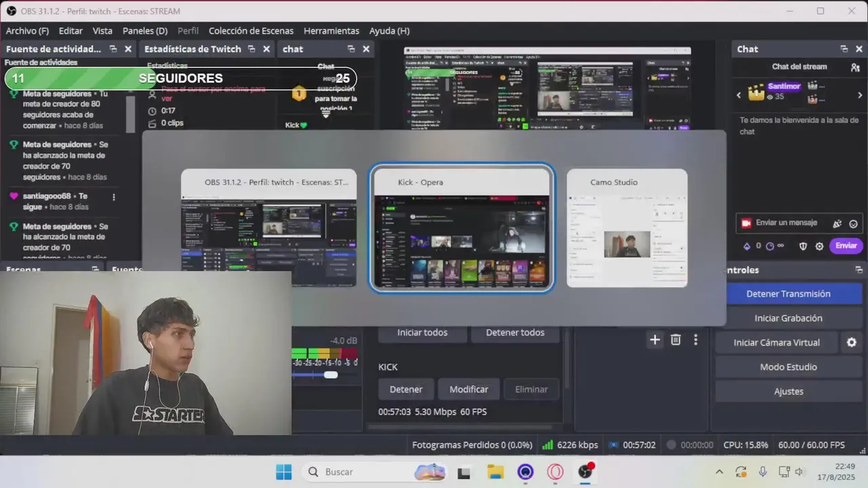Click OBS Studio taskbar icon
The height and width of the screenshot is (488, 868).
click(585, 472)
